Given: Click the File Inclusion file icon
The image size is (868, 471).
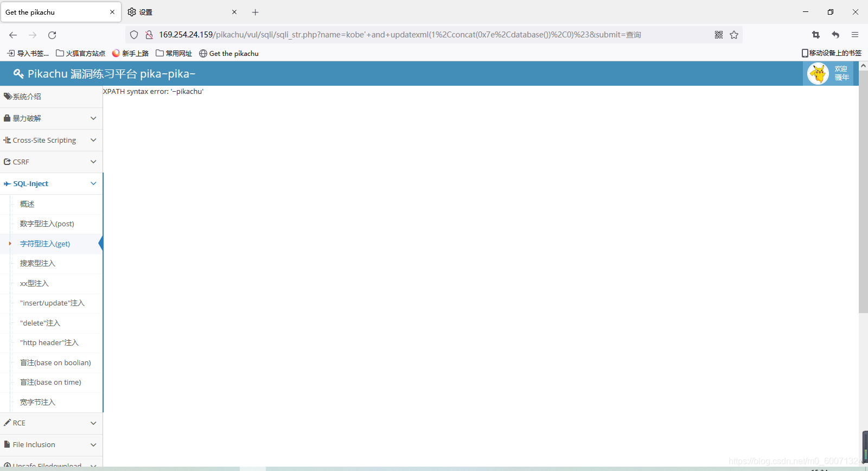Looking at the screenshot, I should [7, 444].
